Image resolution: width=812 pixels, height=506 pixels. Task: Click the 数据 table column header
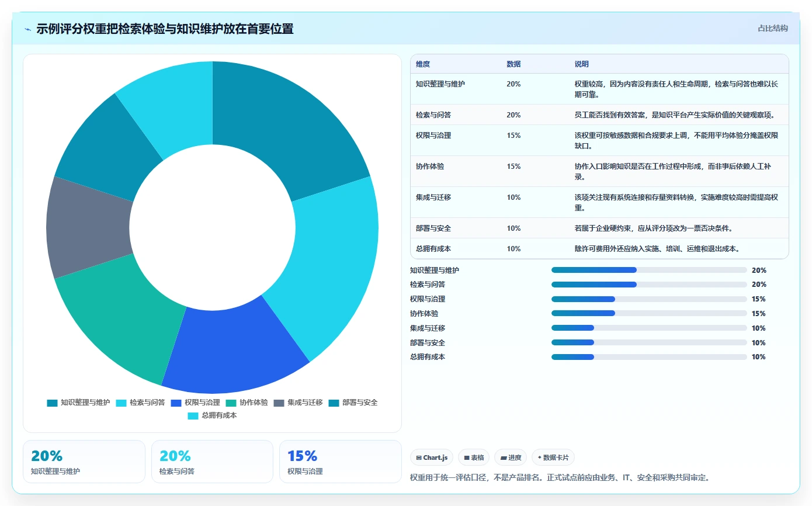pos(513,64)
